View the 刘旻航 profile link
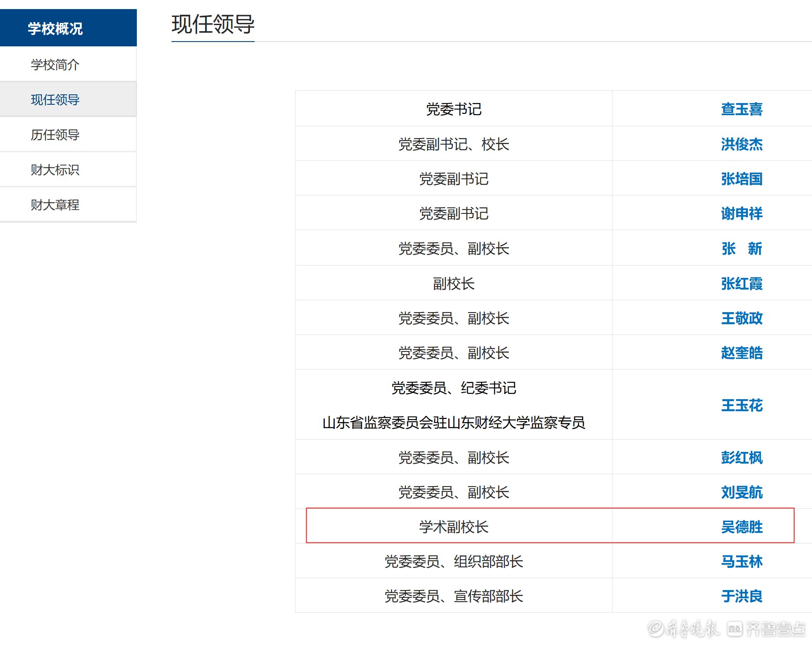Viewport: 812px width, 645px height. [x=741, y=492]
